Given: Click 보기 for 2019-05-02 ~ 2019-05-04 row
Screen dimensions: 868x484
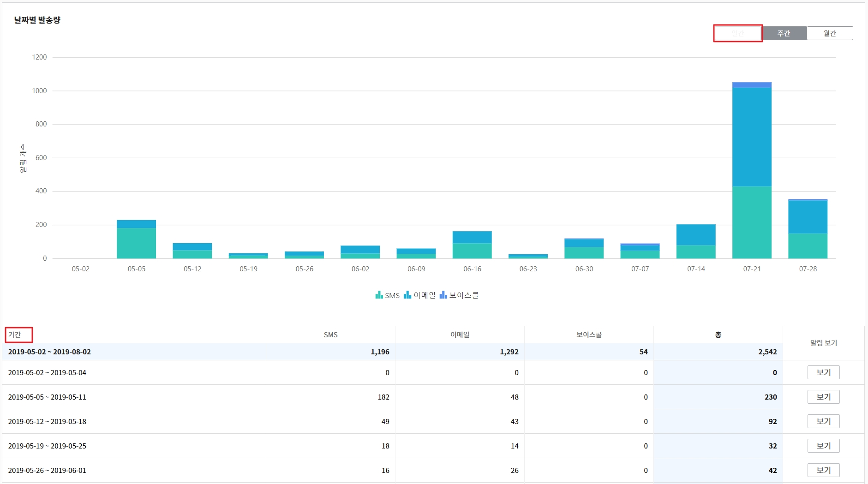Looking at the screenshot, I should 823,372.
